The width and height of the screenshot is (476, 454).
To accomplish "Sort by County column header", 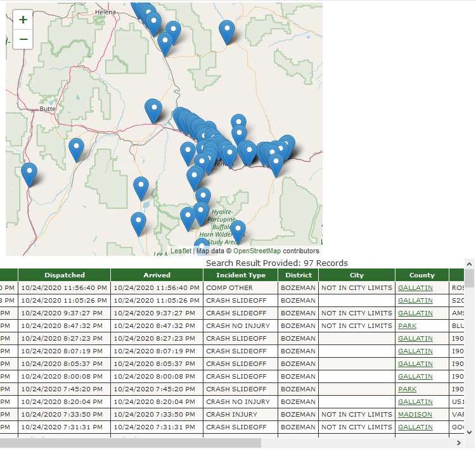I will tap(422, 275).
